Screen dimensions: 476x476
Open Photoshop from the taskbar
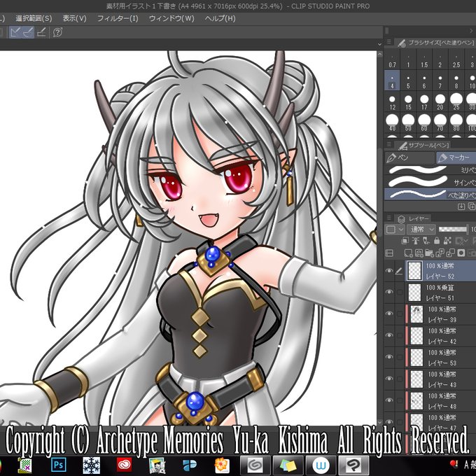coord(59,465)
